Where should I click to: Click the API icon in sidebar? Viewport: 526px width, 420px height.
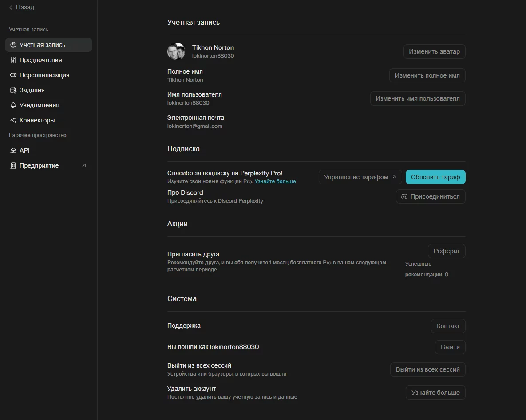[x=13, y=150]
